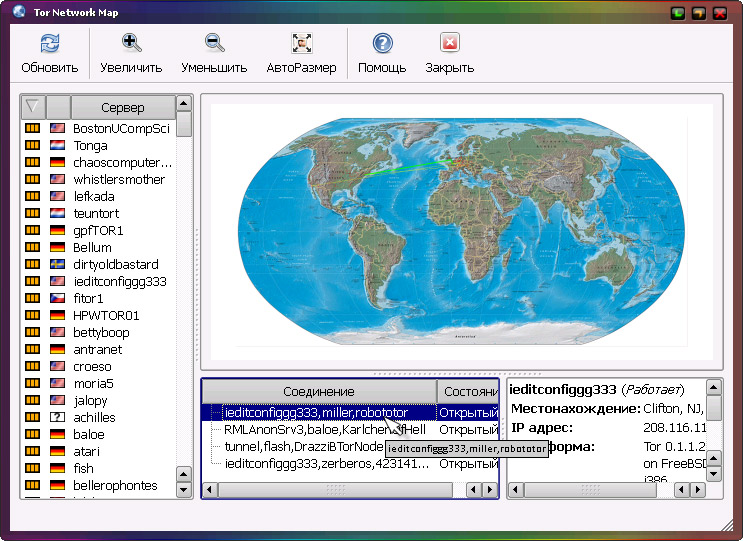This screenshot has width=743, height=541.
Task: Click the US flag beside jalopy
Action: (x=57, y=400)
